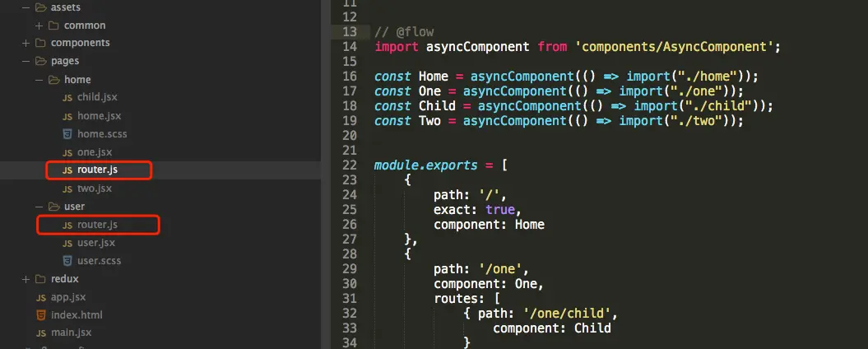Click the folder icon of redux
This screenshot has height=349, width=868.
(x=40, y=279)
